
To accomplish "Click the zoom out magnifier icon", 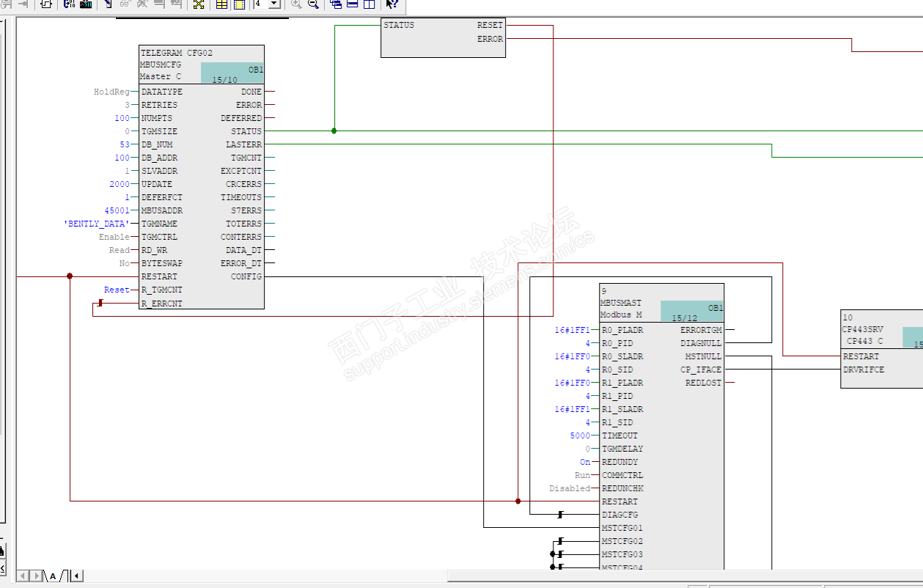I will click(x=313, y=4).
